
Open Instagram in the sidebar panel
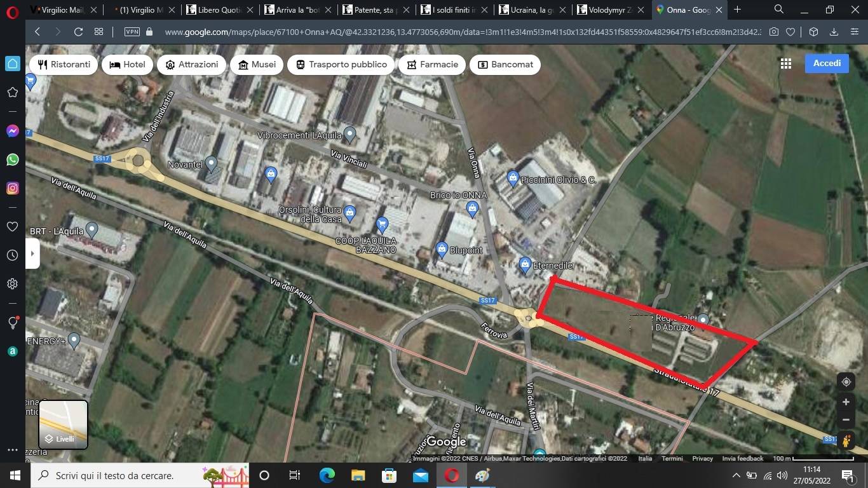[11, 187]
